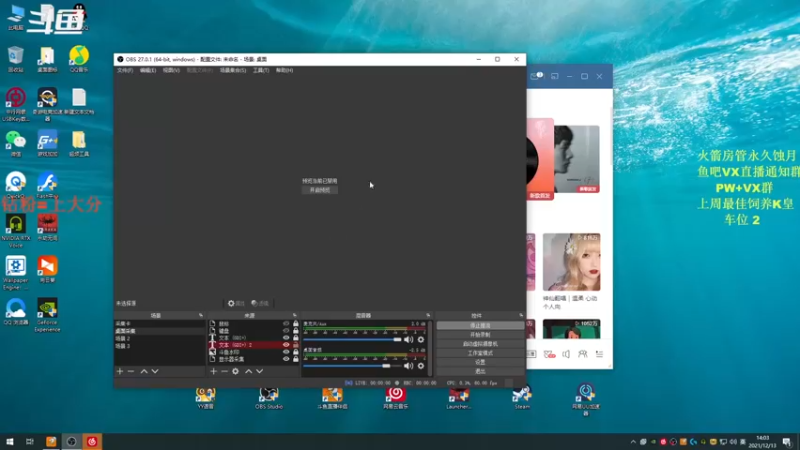Mute the 桌面音频 audio channel

point(409,366)
